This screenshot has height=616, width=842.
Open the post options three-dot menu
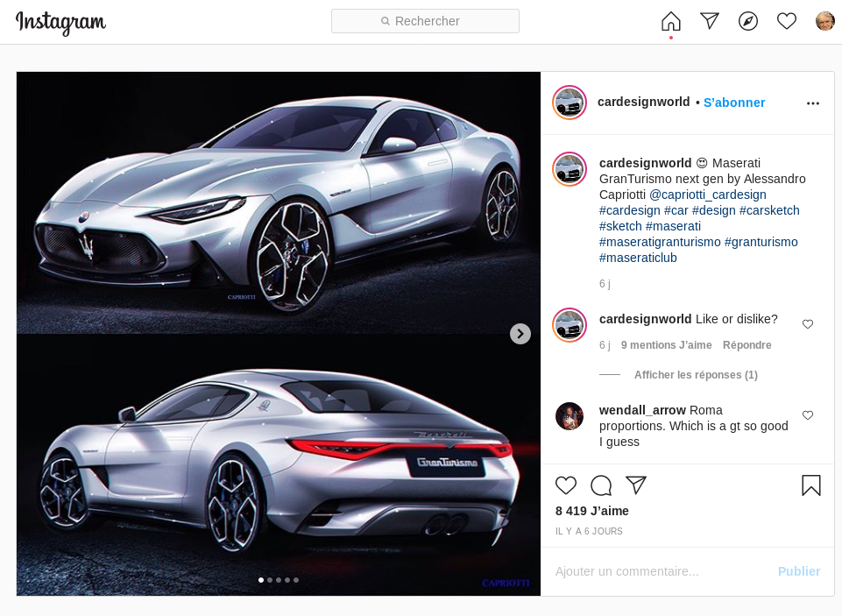click(x=812, y=103)
